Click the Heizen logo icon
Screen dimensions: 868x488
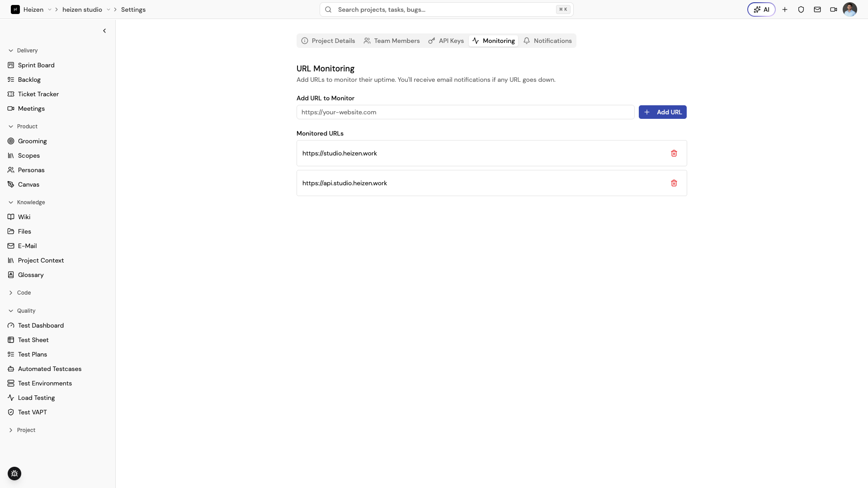[x=15, y=9]
